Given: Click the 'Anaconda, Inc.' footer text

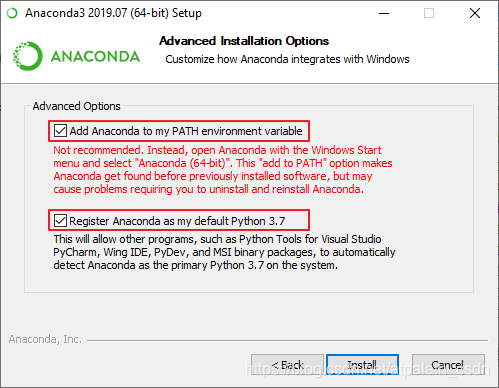Looking at the screenshot, I should click(x=45, y=339).
